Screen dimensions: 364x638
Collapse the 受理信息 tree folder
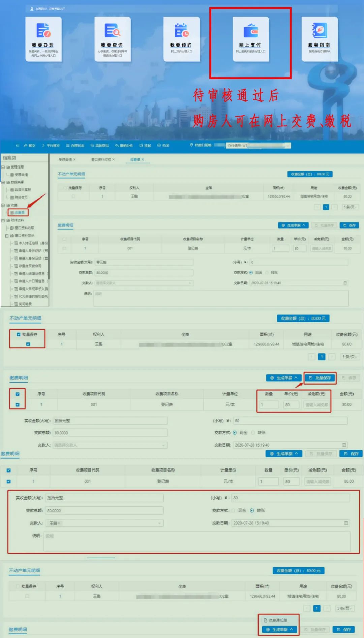pyautogui.click(x=3, y=167)
